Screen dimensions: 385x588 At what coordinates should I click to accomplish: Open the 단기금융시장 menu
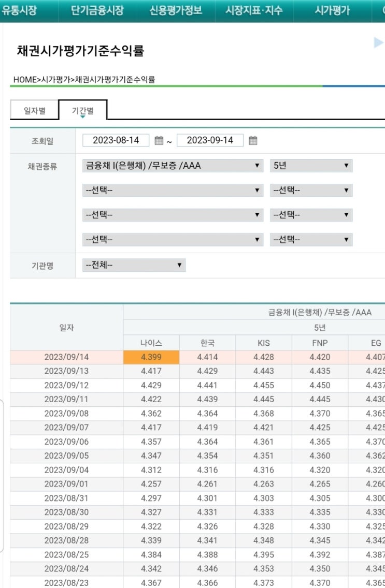[97, 10]
